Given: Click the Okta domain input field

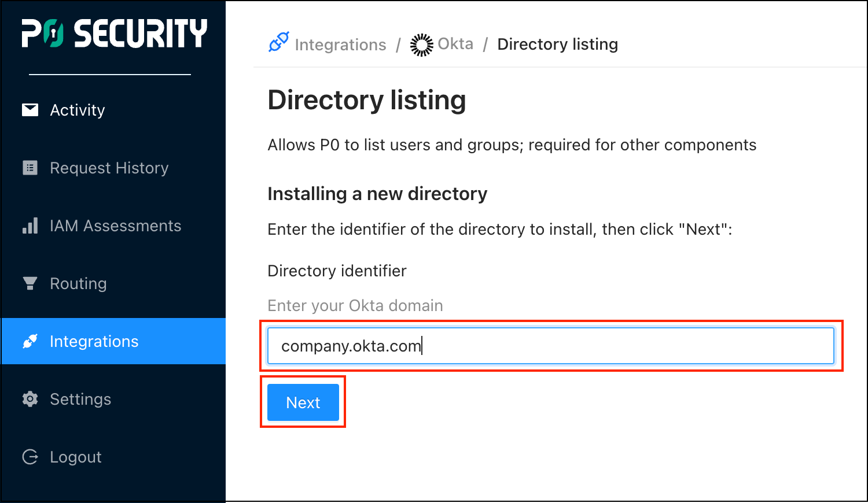Looking at the screenshot, I should click(x=550, y=345).
